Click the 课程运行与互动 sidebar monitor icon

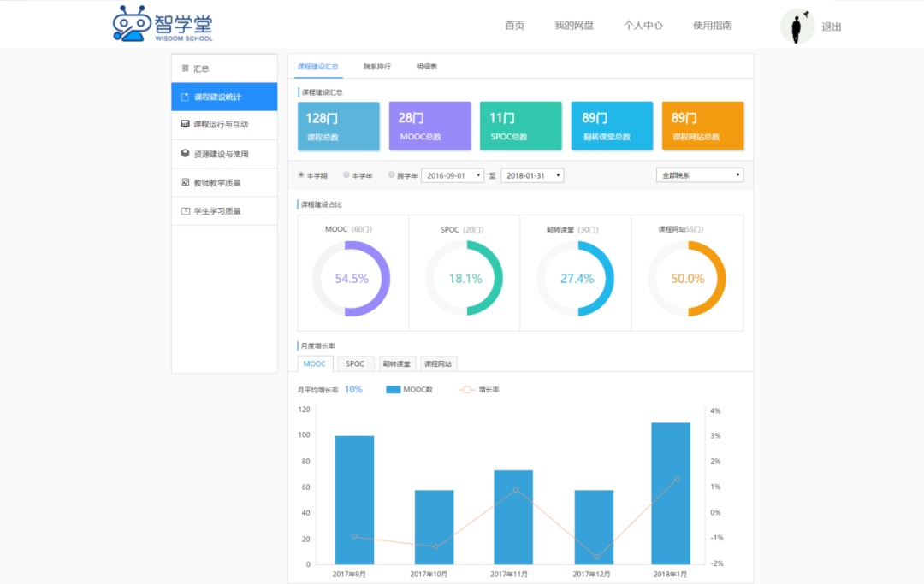185,125
